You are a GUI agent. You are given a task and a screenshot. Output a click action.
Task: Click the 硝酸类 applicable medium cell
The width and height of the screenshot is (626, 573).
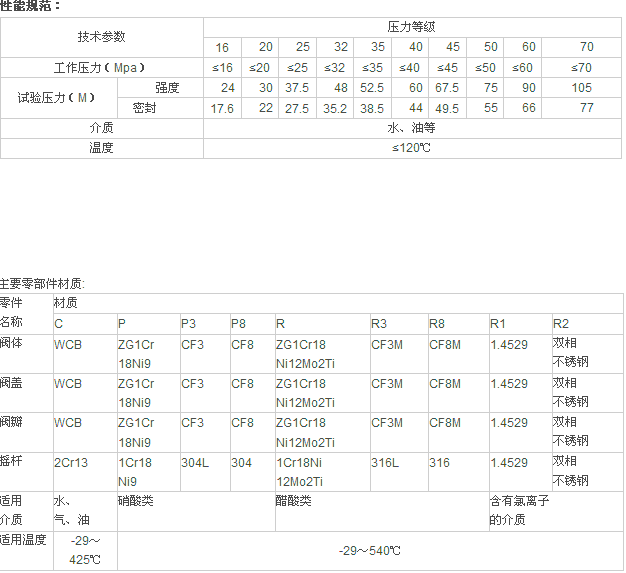(x=135, y=500)
